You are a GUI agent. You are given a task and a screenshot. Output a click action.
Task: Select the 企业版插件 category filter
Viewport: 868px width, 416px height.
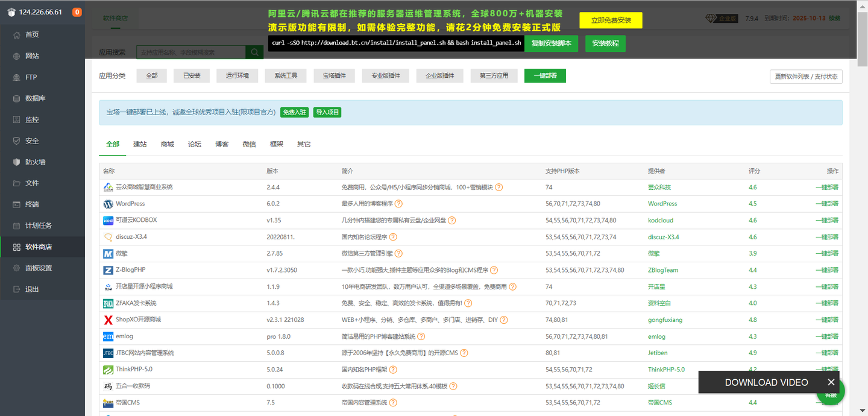[x=439, y=75]
